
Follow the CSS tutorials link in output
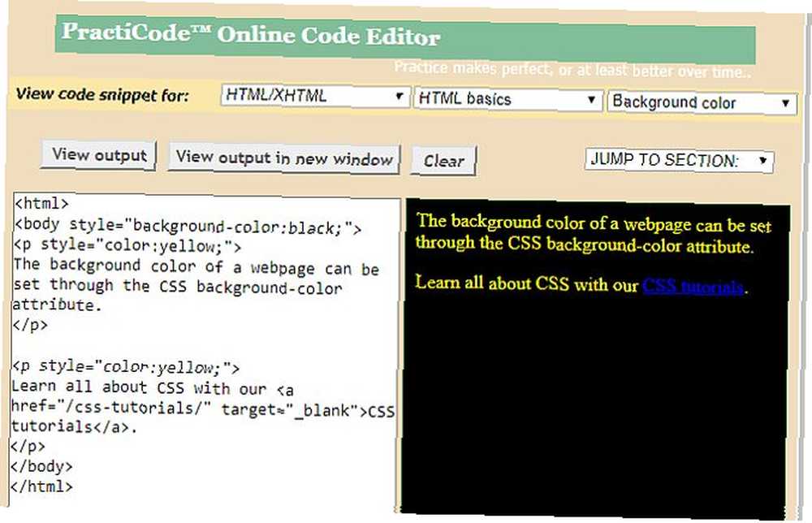point(693,287)
